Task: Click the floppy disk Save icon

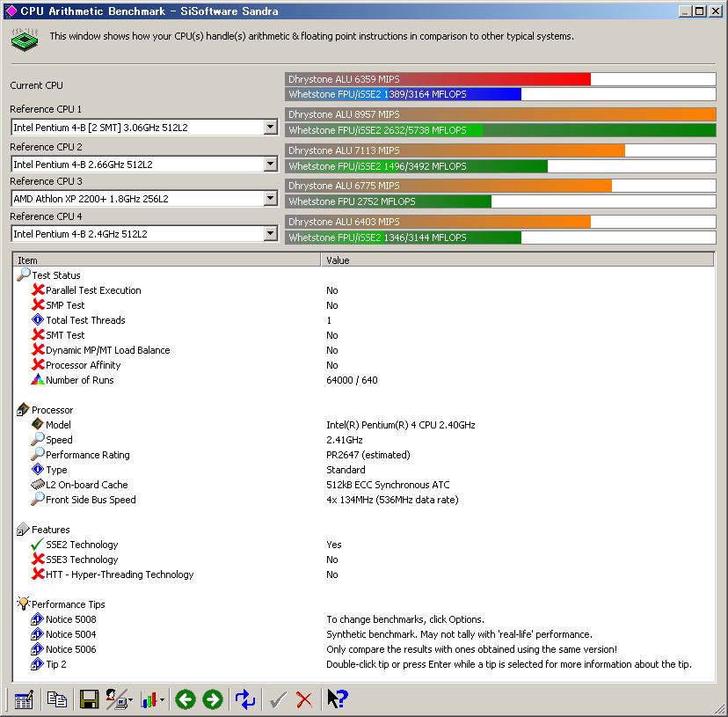Action: 89,699
